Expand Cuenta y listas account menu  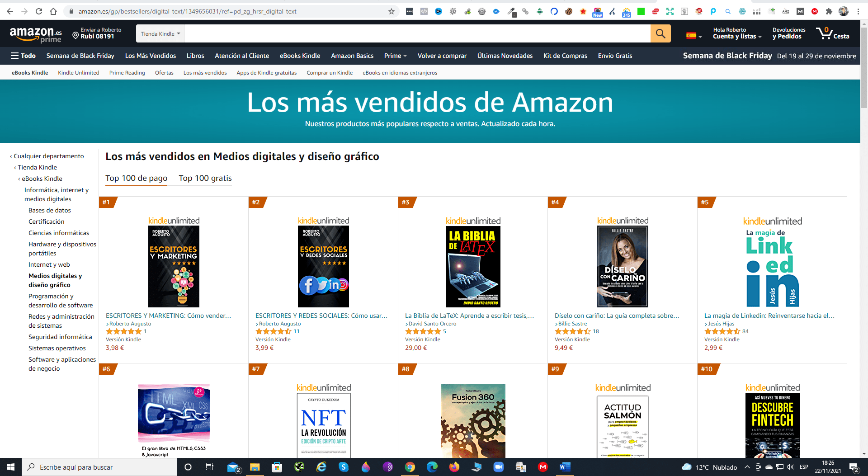pyautogui.click(x=737, y=36)
